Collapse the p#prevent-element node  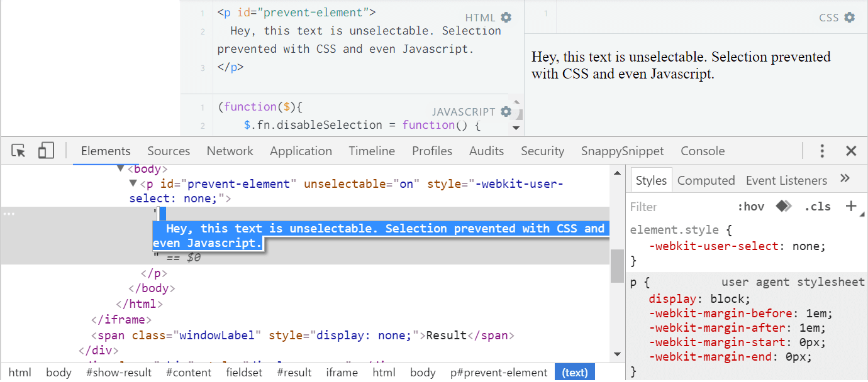coord(133,183)
